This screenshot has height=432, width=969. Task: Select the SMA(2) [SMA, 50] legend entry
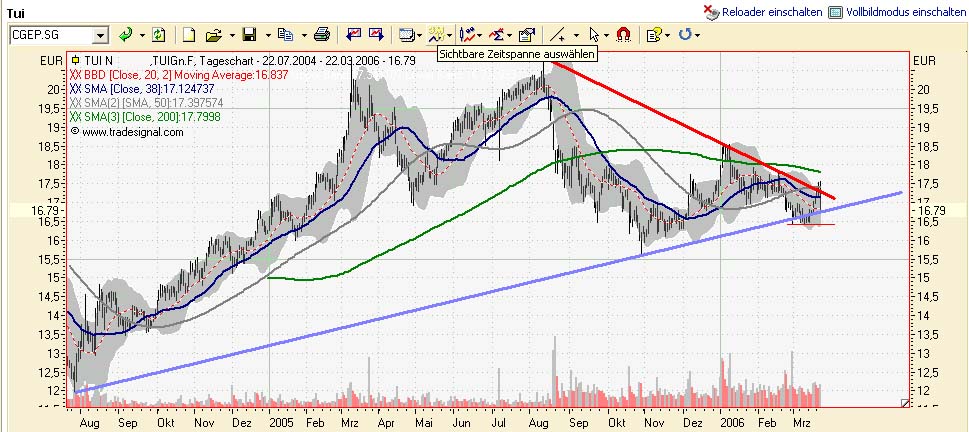147,103
